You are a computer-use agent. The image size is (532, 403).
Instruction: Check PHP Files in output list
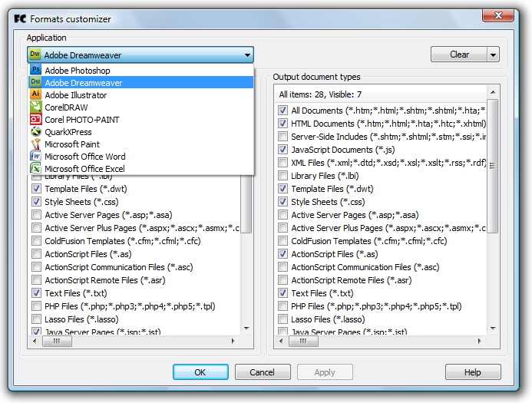point(283,306)
